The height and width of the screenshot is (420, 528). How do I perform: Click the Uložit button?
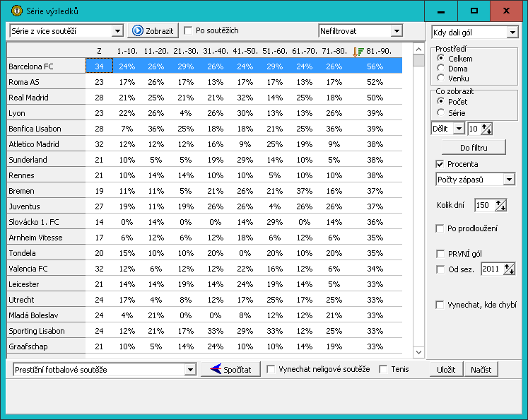click(446, 370)
